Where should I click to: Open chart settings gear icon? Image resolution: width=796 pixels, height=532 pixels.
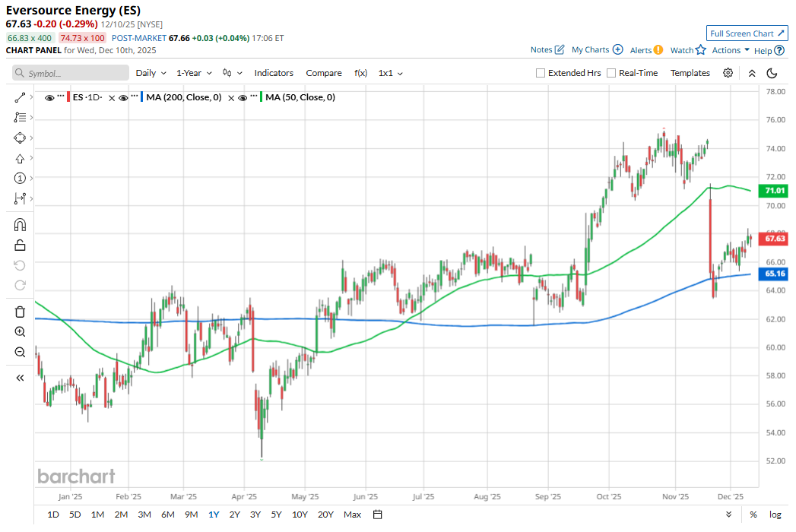(x=728, y=73)
